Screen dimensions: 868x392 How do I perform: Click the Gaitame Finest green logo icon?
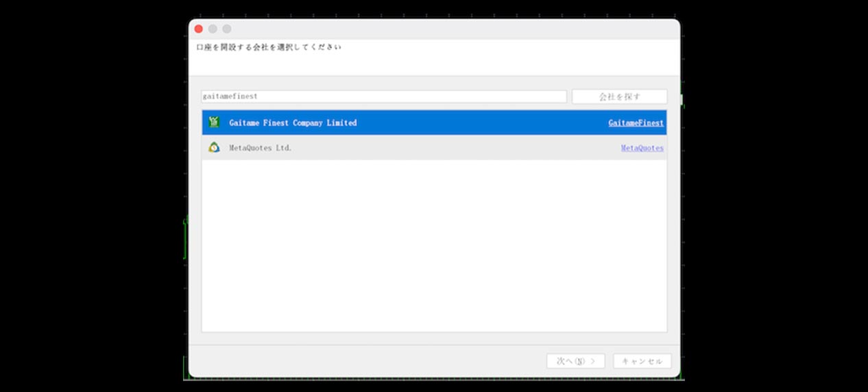coord(214,123)
